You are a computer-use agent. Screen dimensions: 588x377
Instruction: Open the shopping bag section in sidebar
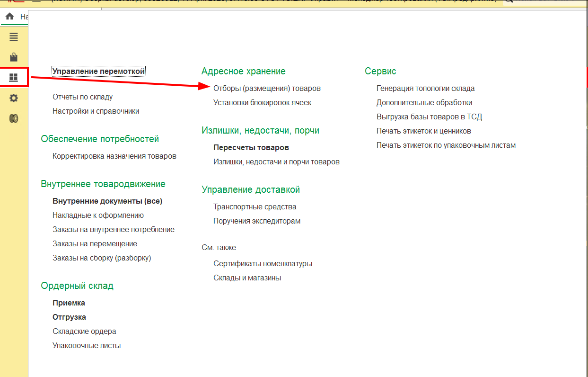(14, 57)
